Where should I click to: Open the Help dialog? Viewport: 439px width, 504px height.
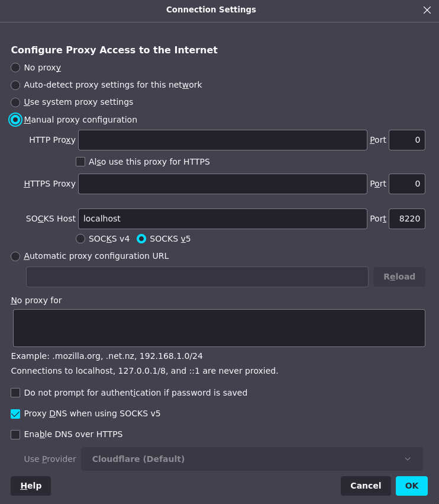tap(30, 486)
